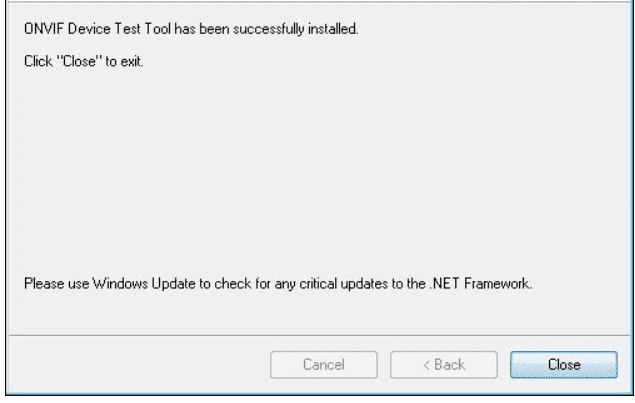
Task: Click the '.NET Framework' text
Action: [x=480, y=284]
